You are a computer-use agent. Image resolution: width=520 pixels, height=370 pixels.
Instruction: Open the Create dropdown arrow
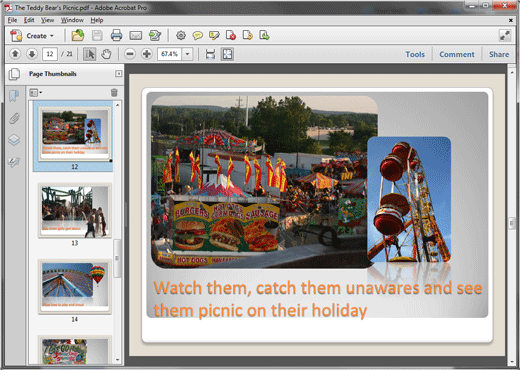point(52,36)
